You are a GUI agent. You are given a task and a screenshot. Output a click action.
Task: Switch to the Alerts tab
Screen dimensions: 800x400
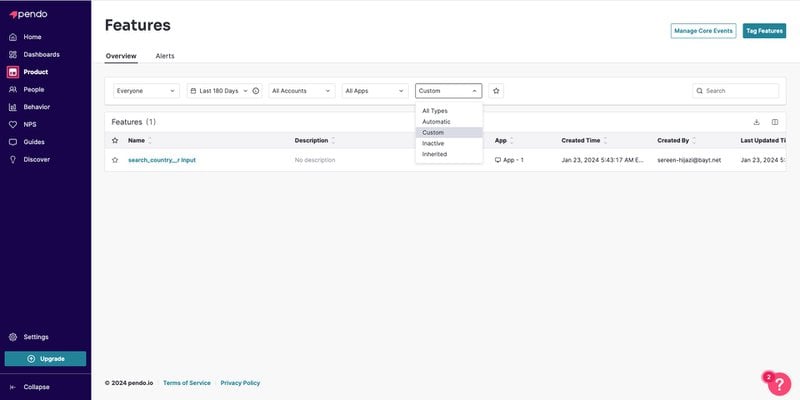[165, 56]
